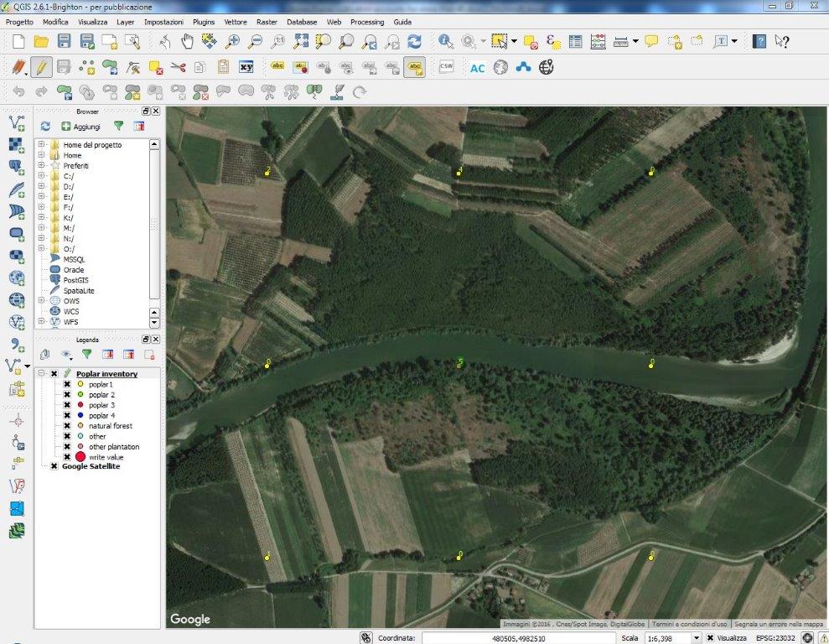Screen dimensions: 829x644
Task: Click the Save Project floppy icon
Action: coord(64,41)
